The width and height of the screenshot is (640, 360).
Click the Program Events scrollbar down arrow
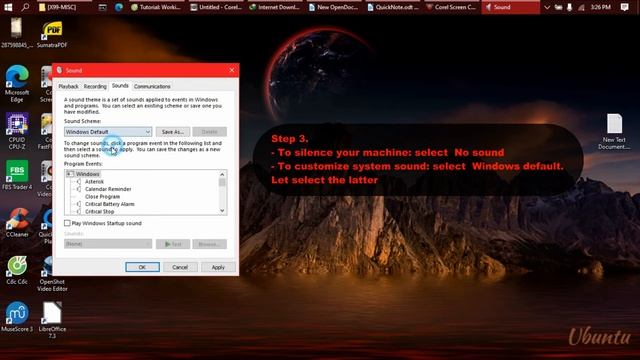click(x=222, y=211)
